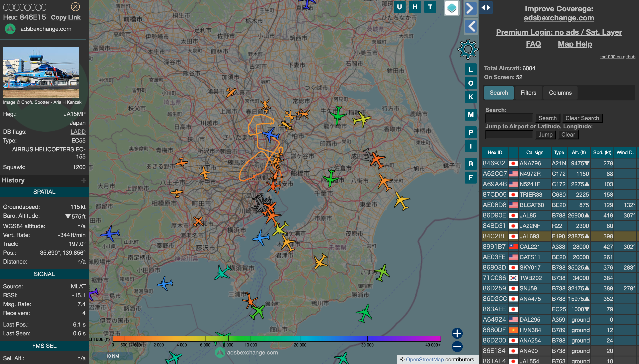The width and height of the screenshot is (639, 364).
Task: Open the map layer selector
Action: click(452, 8)
